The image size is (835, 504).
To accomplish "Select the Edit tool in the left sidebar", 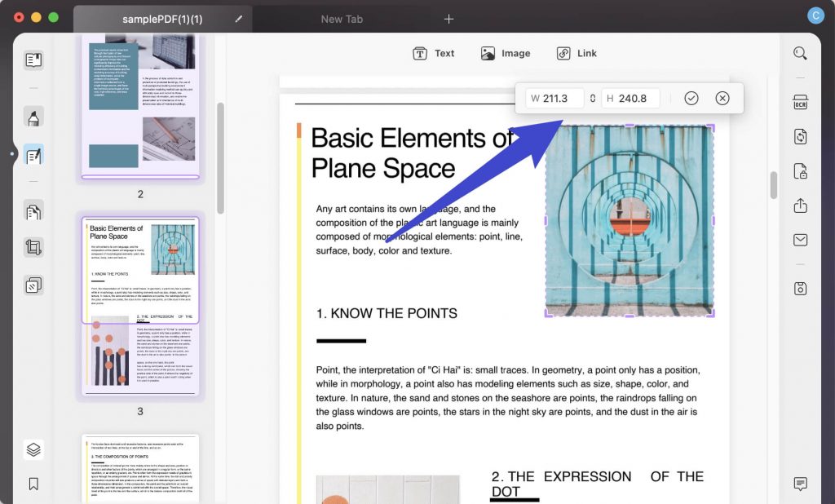I will pos(33,155).
